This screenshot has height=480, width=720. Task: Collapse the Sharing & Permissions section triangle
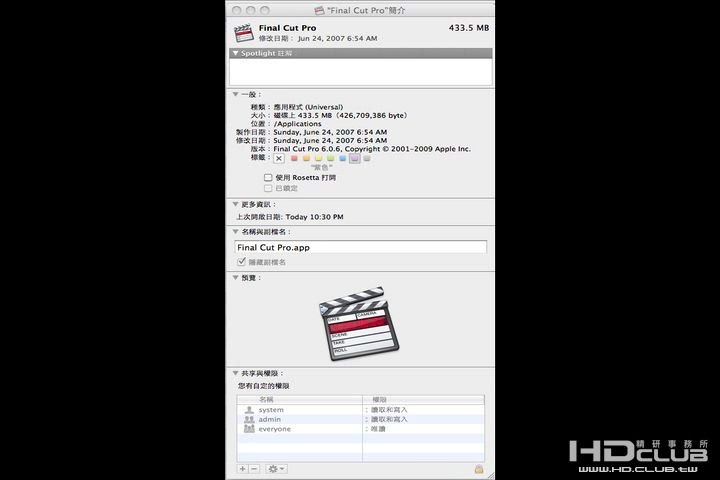point(236,373)
